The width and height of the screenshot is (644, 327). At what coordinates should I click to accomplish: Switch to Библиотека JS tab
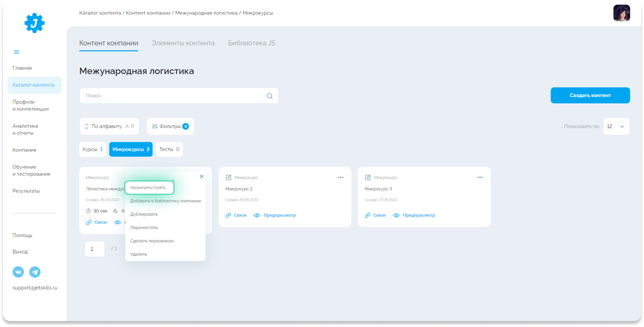point(252,43)
